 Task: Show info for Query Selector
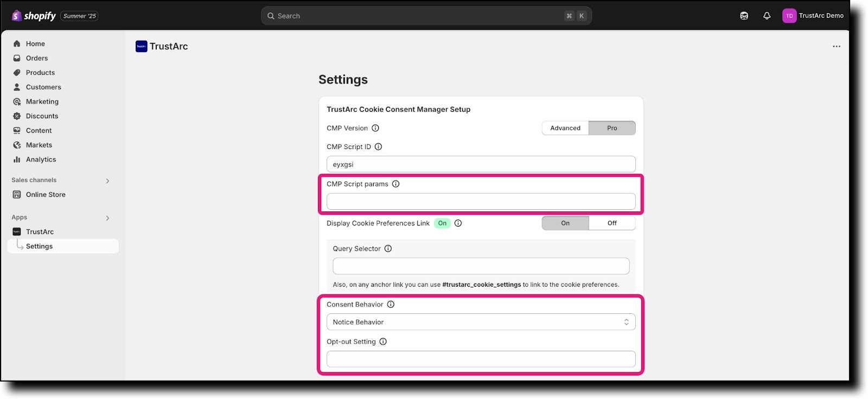pos(388,248)
